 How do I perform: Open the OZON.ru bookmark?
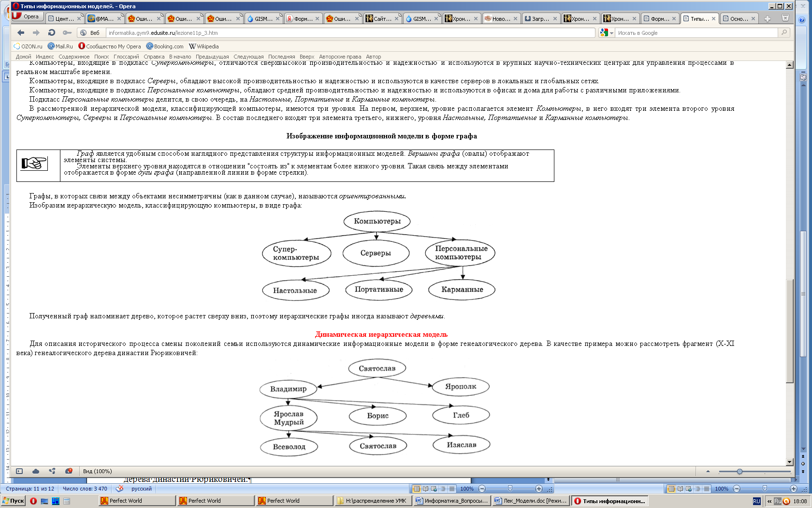click(28, 46)
